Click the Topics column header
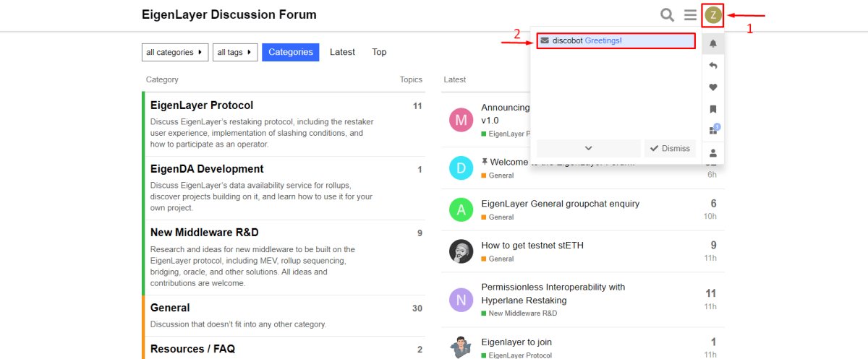Viewport: 868px width, 359px height. pyautogui.click(x=411, y=79)
